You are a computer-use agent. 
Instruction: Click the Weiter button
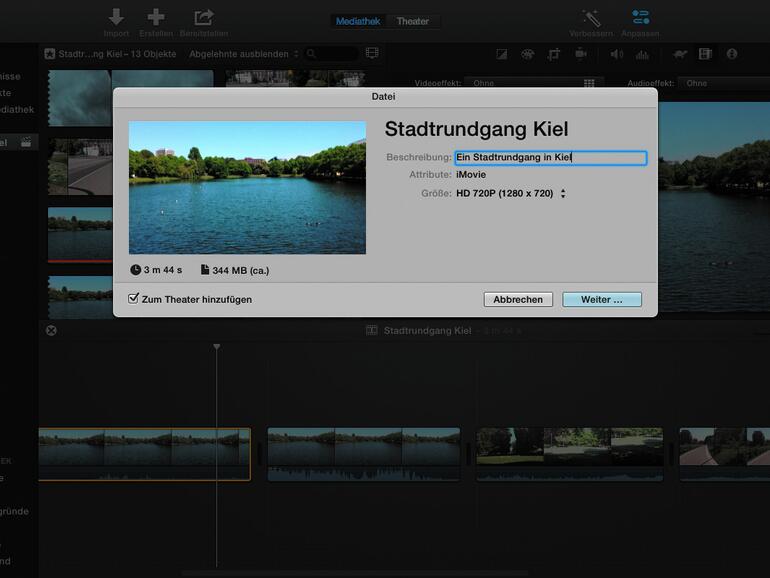click(x=601, y=300)
